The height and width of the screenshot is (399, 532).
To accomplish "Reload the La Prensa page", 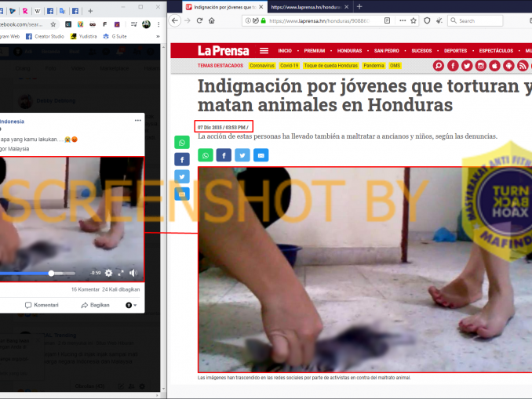I will (199, 20).
